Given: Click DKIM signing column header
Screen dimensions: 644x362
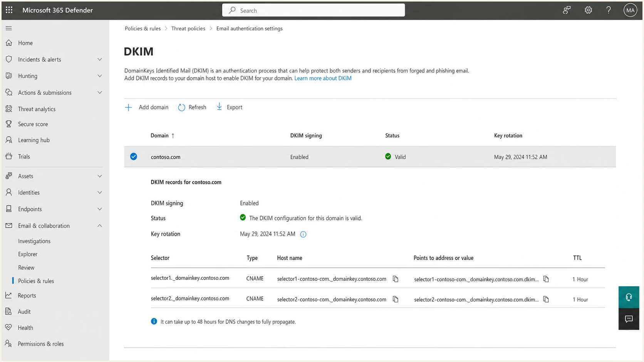Looking at the screenshot, I should (306, 135).
